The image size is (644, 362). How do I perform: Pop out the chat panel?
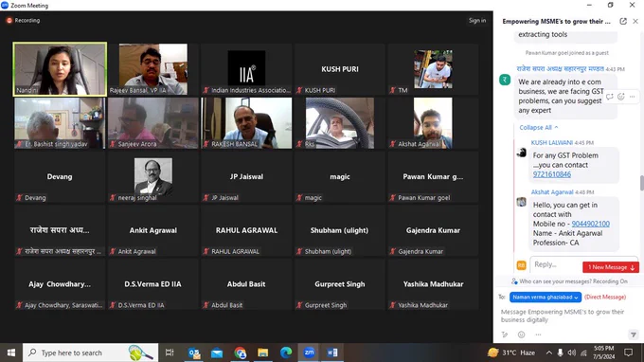623,22
